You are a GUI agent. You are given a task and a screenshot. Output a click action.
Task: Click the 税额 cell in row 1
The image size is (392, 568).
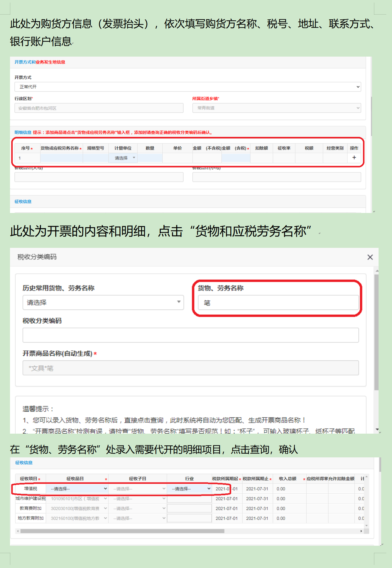click(309, 158)
